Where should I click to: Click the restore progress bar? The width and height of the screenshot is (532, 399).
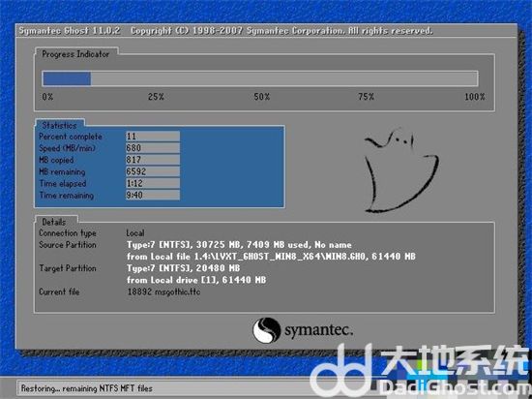point(260,78)
